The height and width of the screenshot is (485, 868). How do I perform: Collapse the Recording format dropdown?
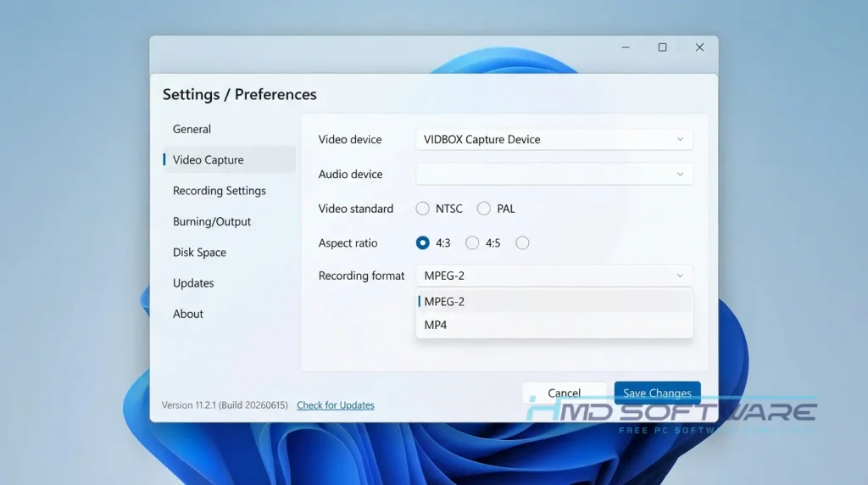tap(554, 276)
